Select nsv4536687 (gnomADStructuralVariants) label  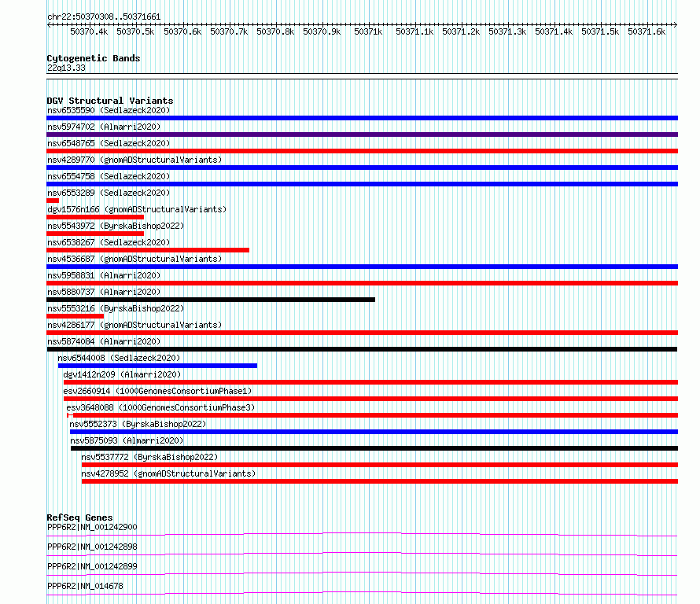[x=134, y=259]
